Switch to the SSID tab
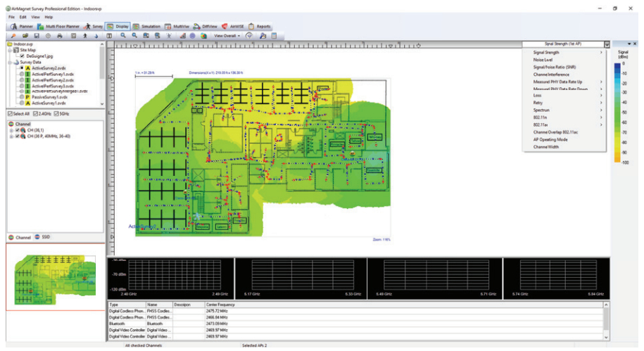The image size is (644, 351). pyautogui.click(x=42, y=237)
